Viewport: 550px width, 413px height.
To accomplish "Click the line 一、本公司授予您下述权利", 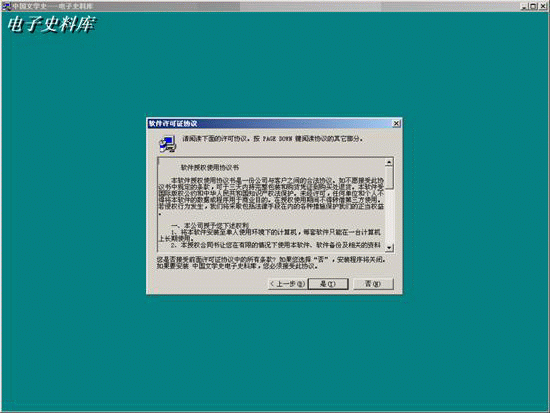I will coord(210,225).
